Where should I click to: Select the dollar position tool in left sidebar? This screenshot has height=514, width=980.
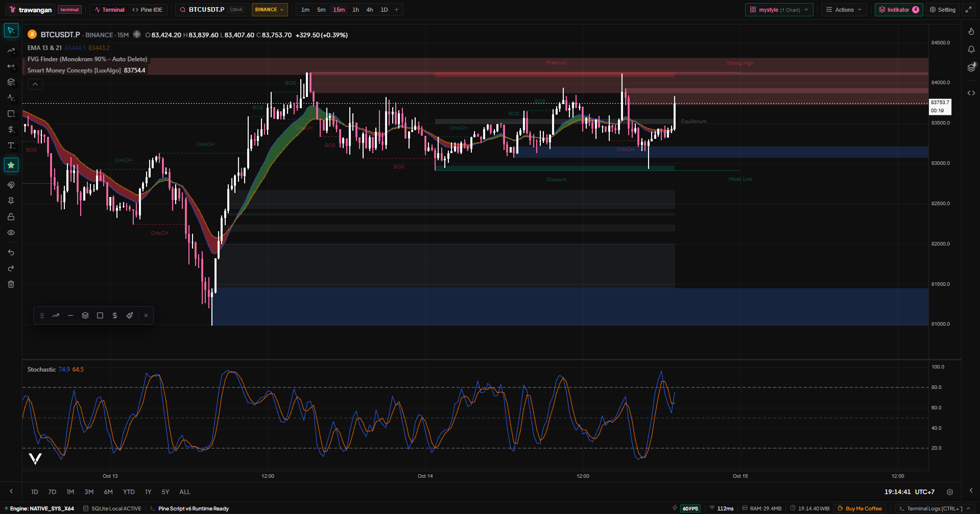[x=11, y=130]
